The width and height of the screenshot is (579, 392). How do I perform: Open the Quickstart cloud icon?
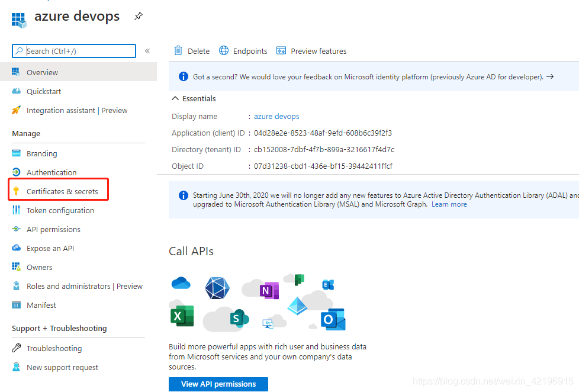pos(16,91)
